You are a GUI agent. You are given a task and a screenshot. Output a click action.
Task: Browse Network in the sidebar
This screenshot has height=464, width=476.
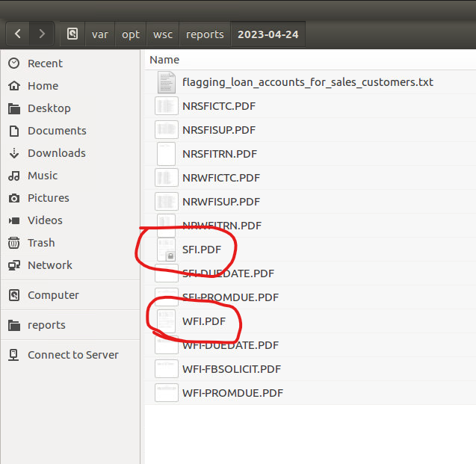click(x=49, y=265)
